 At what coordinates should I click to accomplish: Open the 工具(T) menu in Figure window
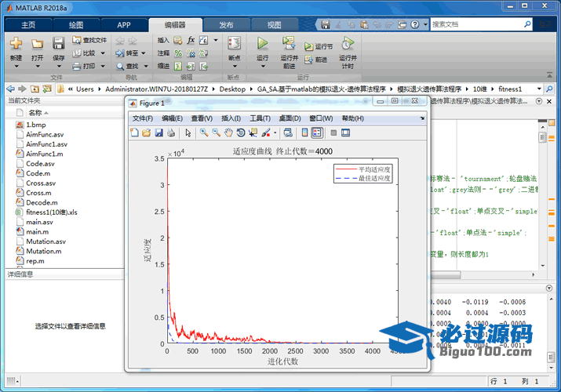pyautogui.click(x=260, y=118)
